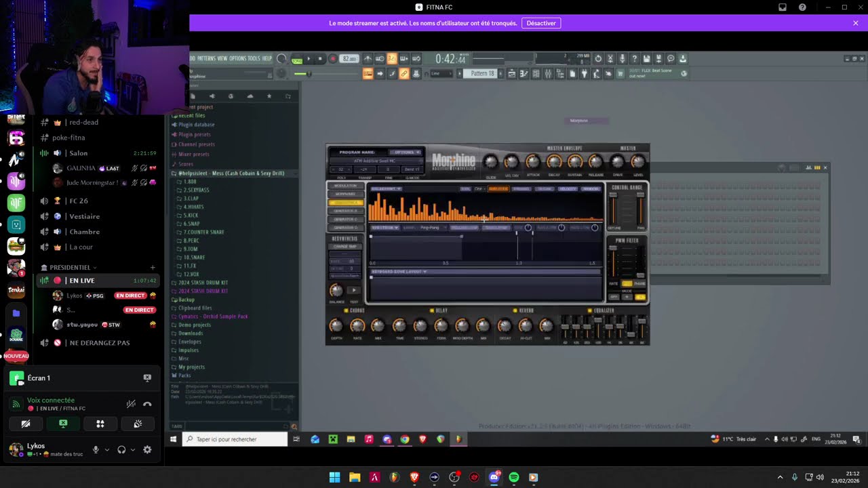868x488 pixels.
Task: Open the FL Studio help question mark
Action: (x=634, y=59)
